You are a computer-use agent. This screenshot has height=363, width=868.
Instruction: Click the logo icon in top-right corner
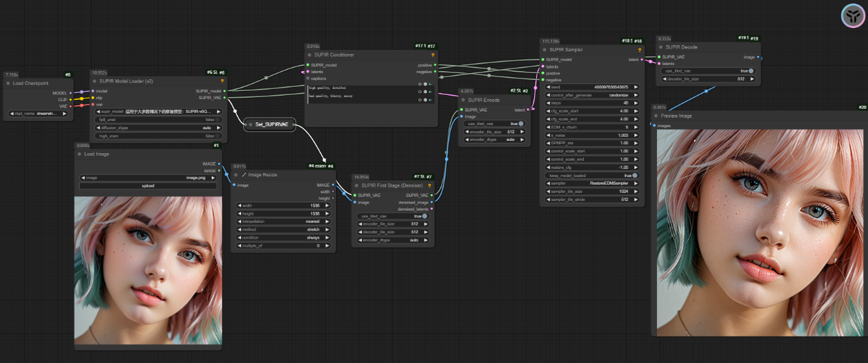tap(852, 14)
